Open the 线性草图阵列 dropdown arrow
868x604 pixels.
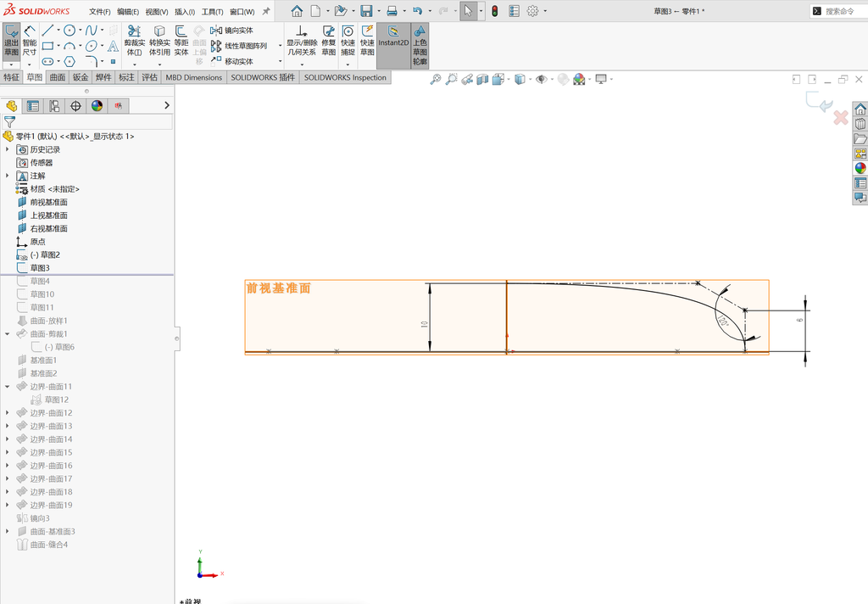click(280, 46)
